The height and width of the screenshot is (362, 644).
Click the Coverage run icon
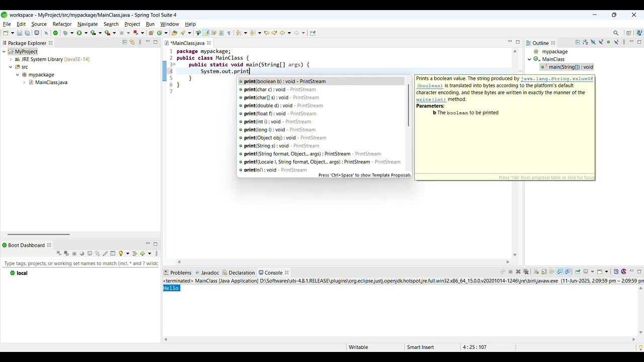click(93, 33)
